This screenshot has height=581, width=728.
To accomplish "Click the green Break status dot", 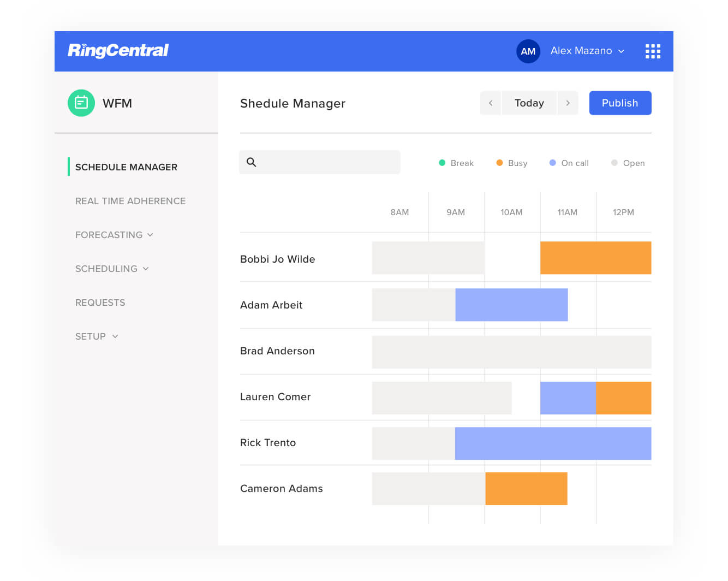I will click(x=441, y=163).
